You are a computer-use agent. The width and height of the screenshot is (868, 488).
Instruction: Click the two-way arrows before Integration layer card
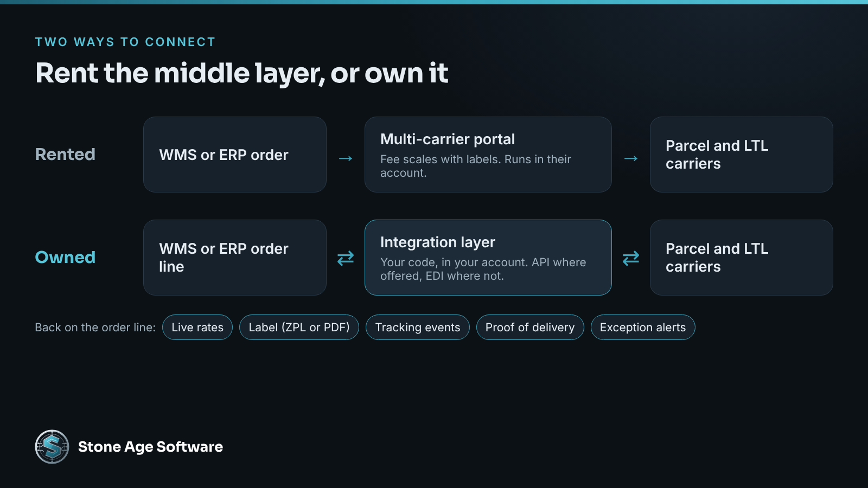coord(346,258)
